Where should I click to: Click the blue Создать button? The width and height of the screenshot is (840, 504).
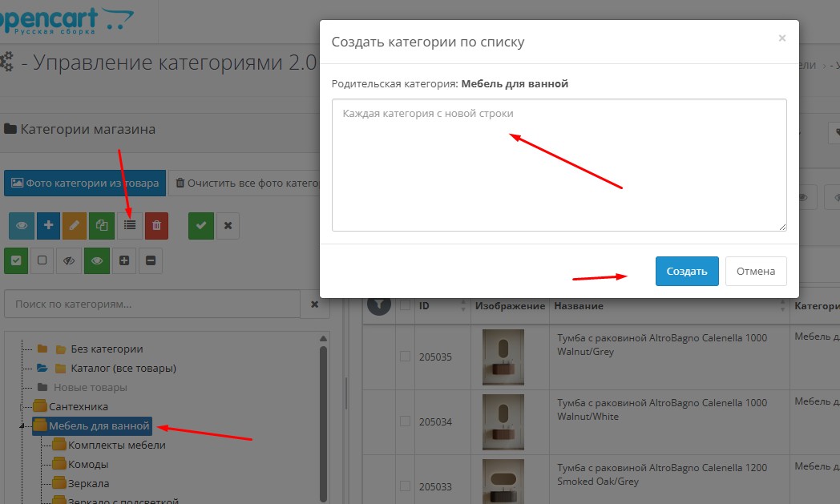686,271
